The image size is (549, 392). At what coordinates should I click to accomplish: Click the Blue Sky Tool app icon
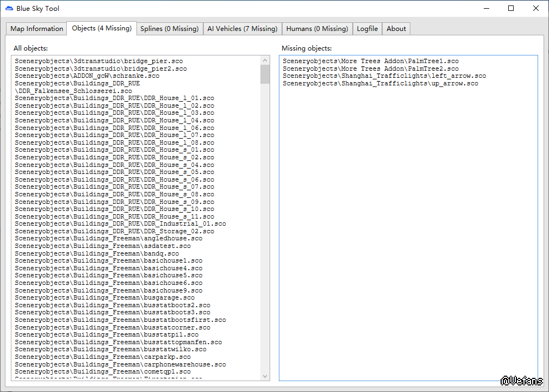[x=9, y=9]
